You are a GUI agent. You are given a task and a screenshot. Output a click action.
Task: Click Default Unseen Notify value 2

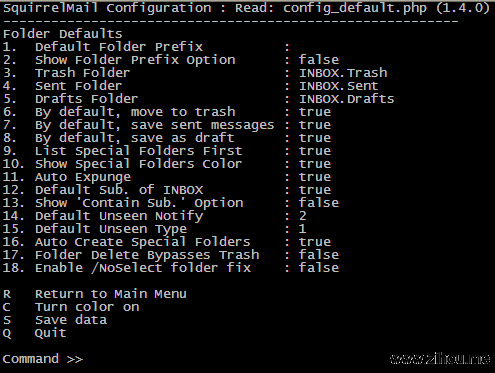pos(303,216)
